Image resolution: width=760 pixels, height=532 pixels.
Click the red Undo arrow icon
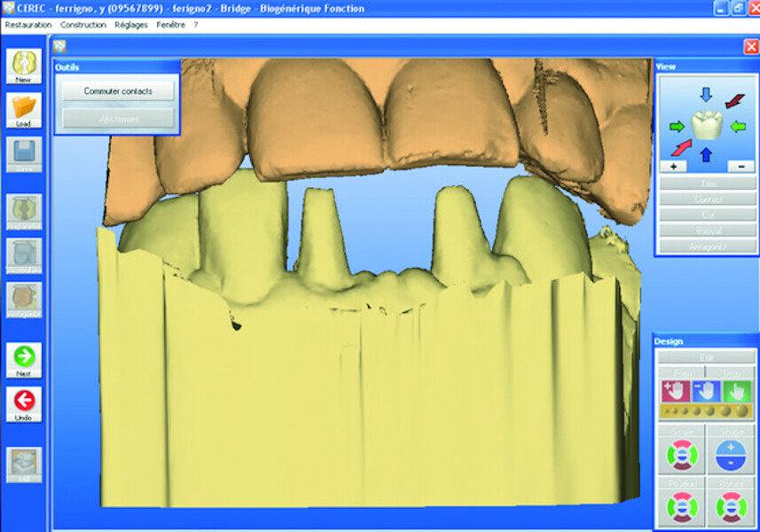click(x=23, y=403)
